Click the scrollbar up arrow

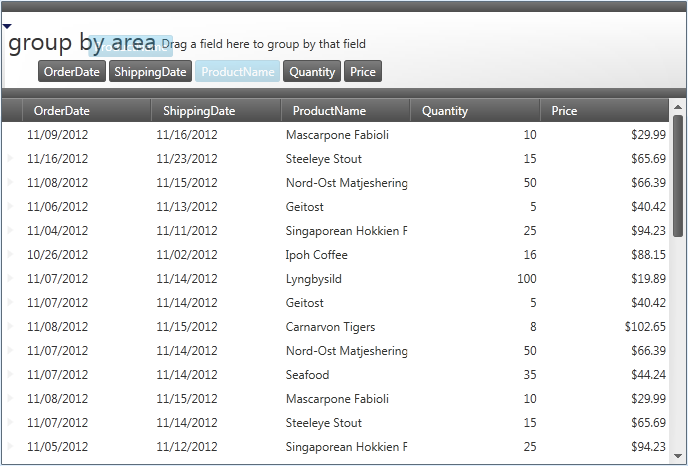tap(678, 106)
